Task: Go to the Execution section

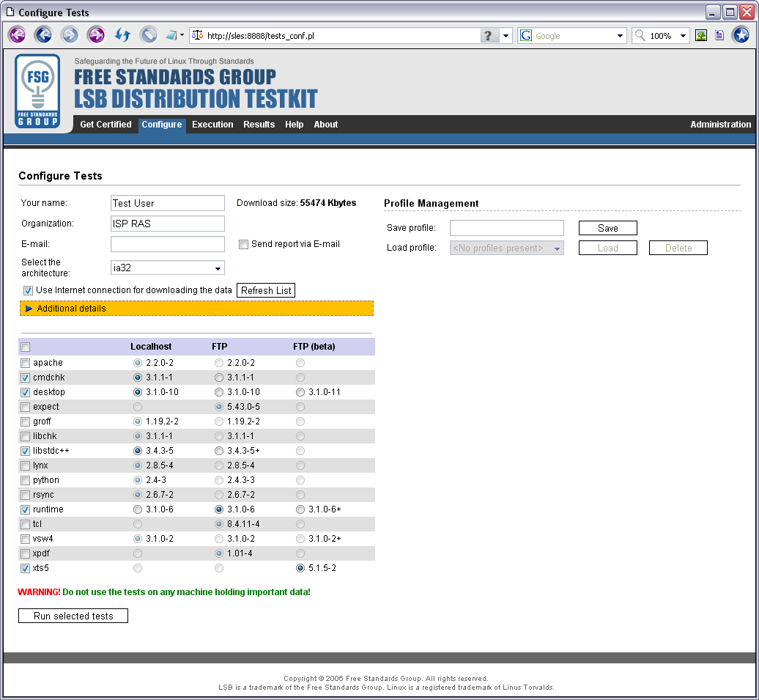Action: click(x=212, y=125)
